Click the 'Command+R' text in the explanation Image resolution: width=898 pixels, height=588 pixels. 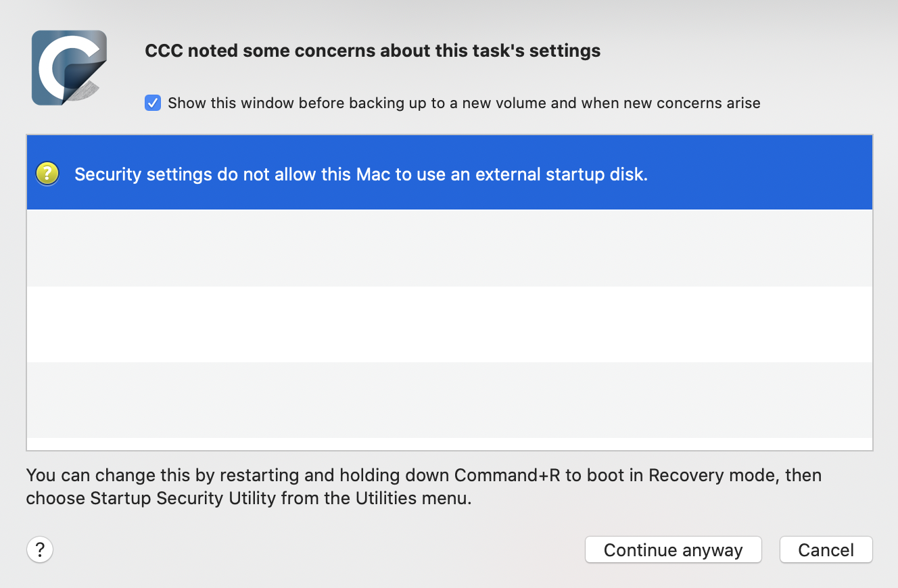click(508, 475)
